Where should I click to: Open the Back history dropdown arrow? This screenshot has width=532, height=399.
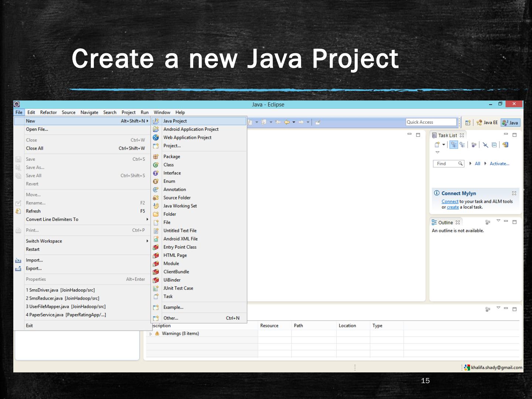[294, 122]
